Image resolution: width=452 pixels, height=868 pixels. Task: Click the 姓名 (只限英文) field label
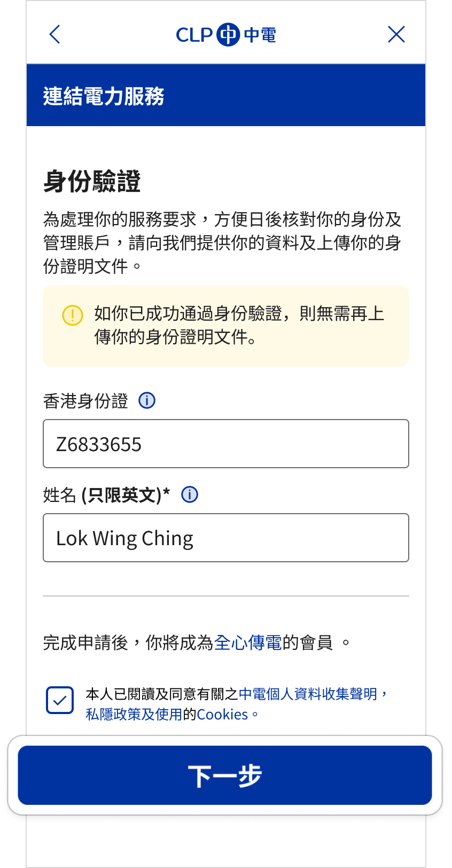click(x=106, y=495)
